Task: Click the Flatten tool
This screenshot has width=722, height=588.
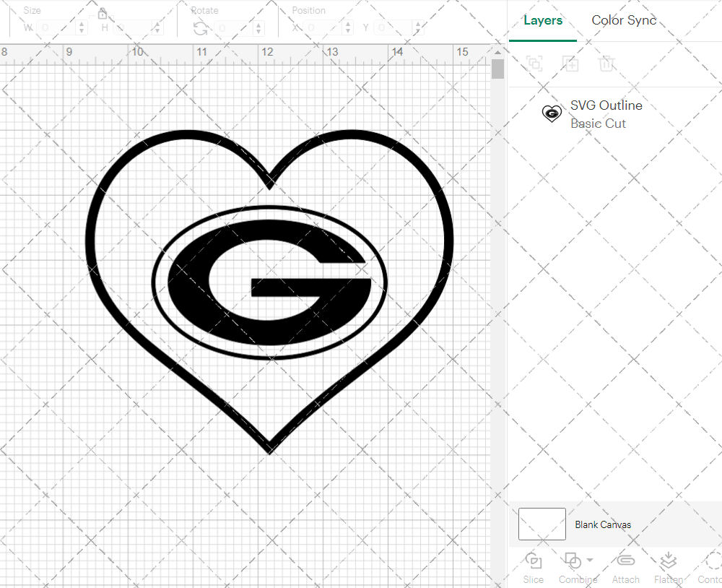Action: [x=668, y=568]
